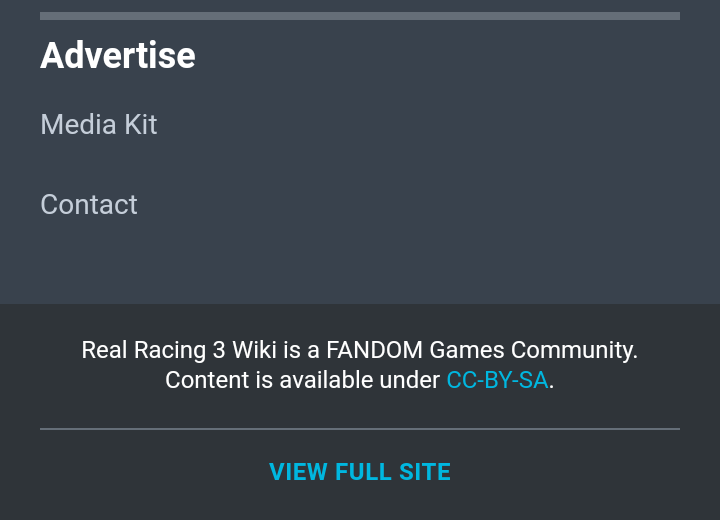Image resolution: width=720 pixels, height=520 pixels.
Task: Click the word 'Advertise' in bold
Action: [x=118, y=56]
